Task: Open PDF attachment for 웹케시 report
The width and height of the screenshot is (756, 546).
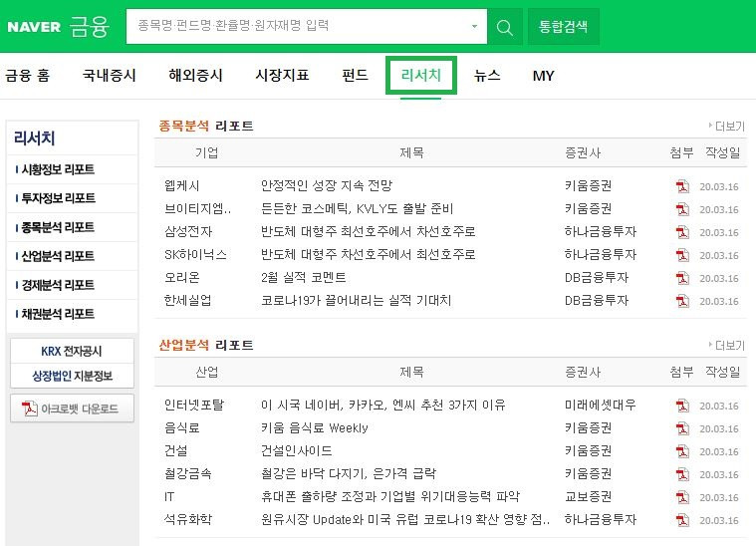Action: coord(682,186)
